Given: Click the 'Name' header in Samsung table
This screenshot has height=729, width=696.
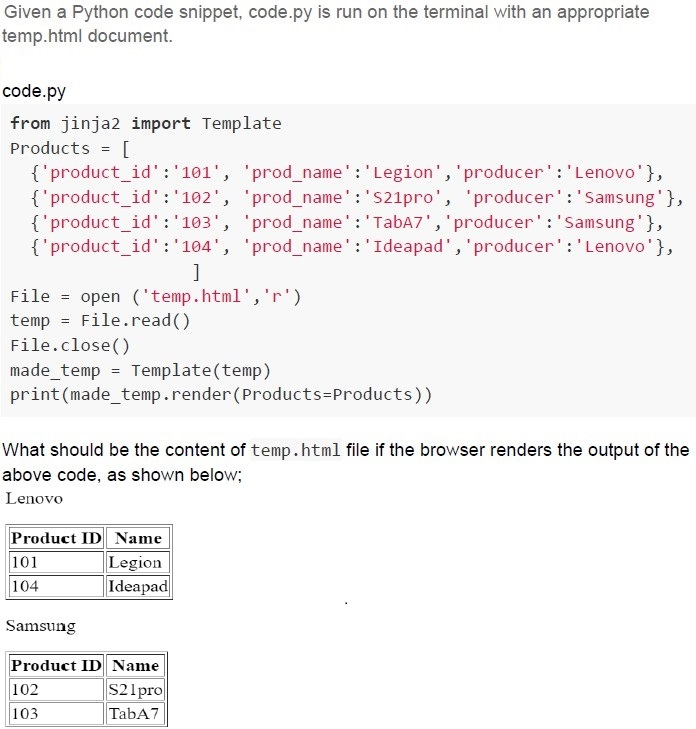Looking at the screenshot, I should click(135, 665).
